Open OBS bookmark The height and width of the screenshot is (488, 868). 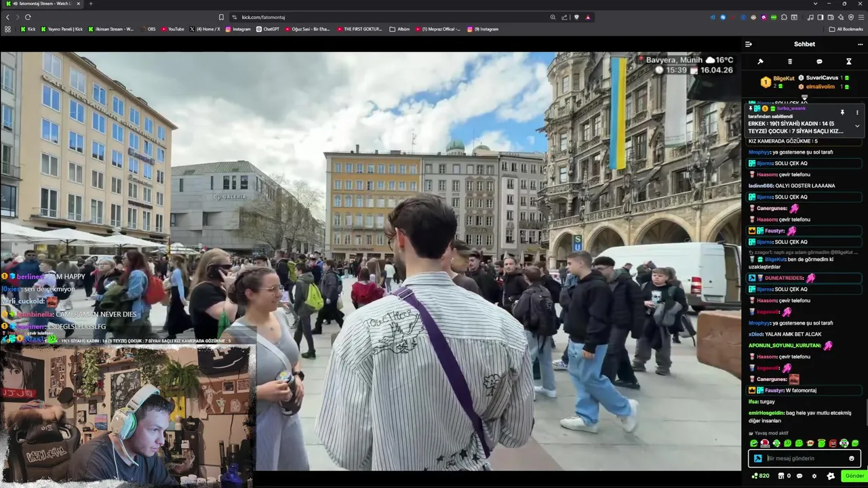148,29
